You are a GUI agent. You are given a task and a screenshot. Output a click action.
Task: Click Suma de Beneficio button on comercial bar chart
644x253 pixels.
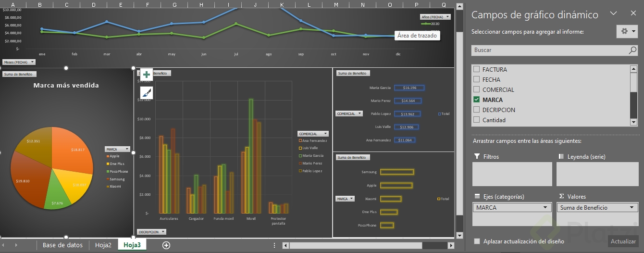[353, 73]
